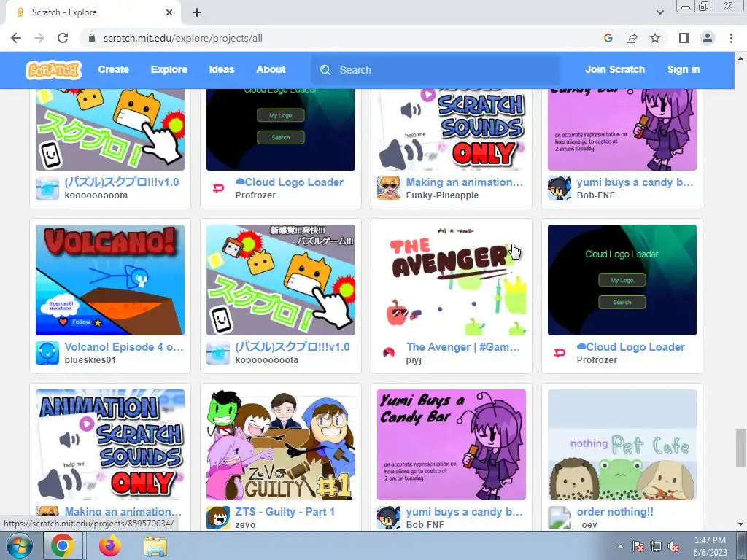
Task: Click the address bar URL
Action: (x=183, y=38)
